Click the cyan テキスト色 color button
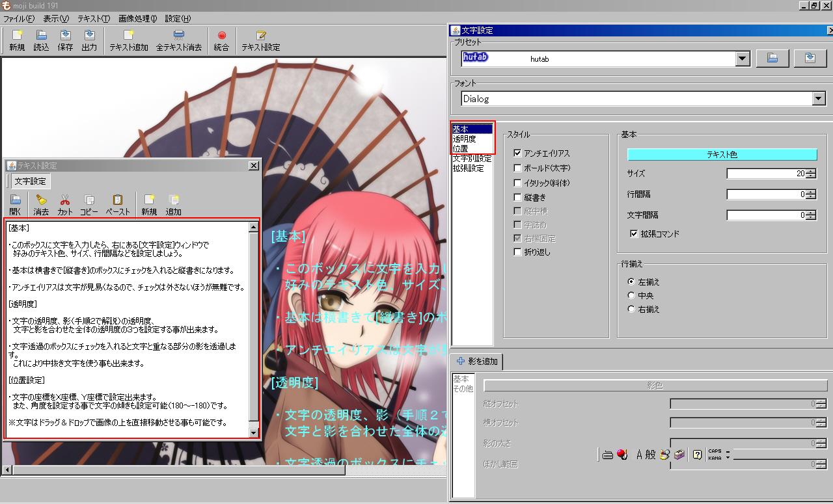Viewport: 833px width, 504px height. pos(722,155)
